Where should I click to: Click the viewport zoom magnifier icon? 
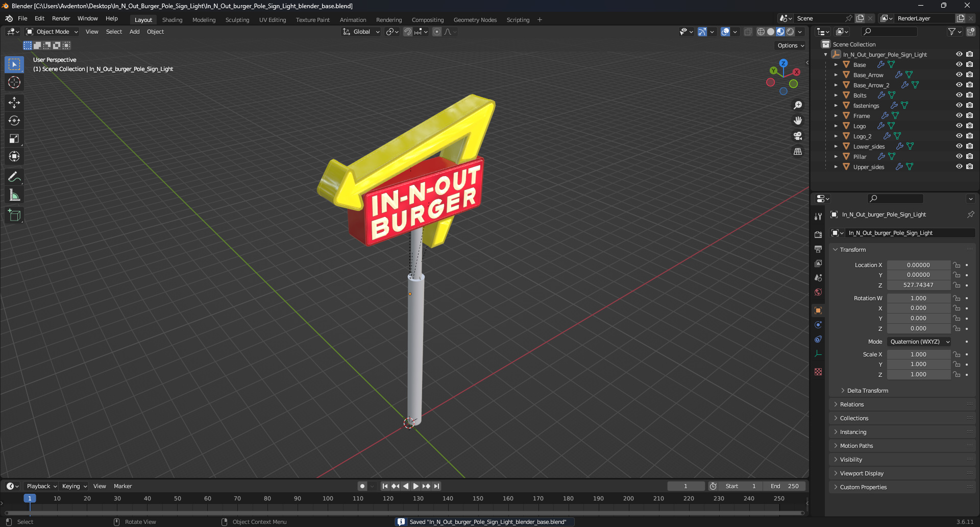[x=798, y=105]
